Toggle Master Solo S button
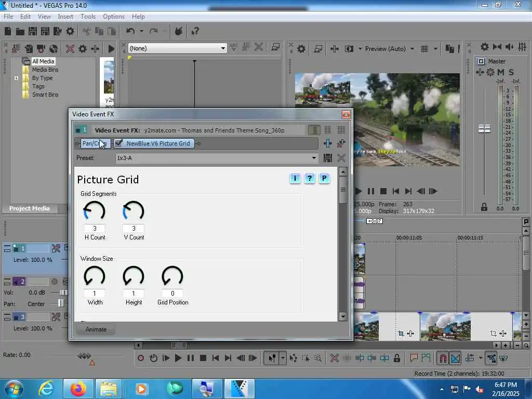The width and height of the screenshot is (532, 399). (x=511, y=72)
